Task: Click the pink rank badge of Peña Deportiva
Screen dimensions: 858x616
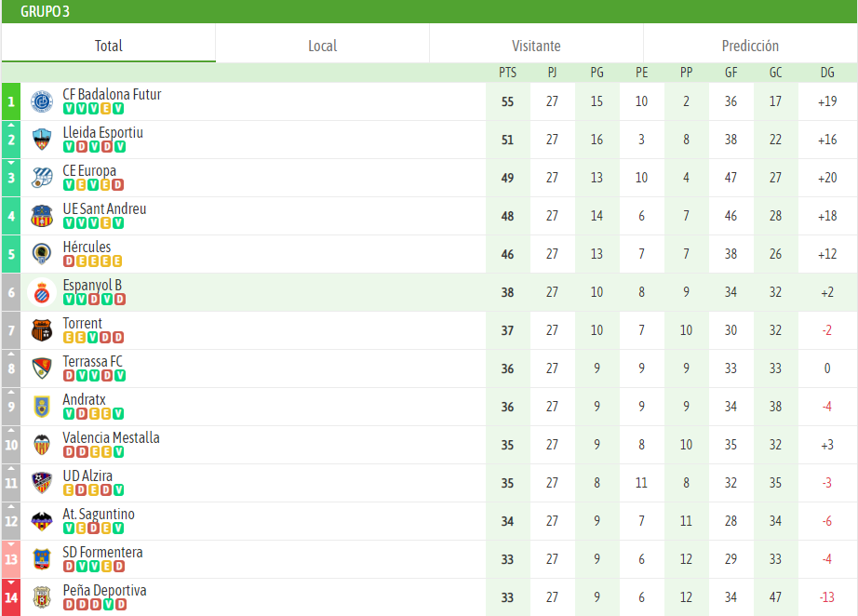Action: tap(10, 597)
